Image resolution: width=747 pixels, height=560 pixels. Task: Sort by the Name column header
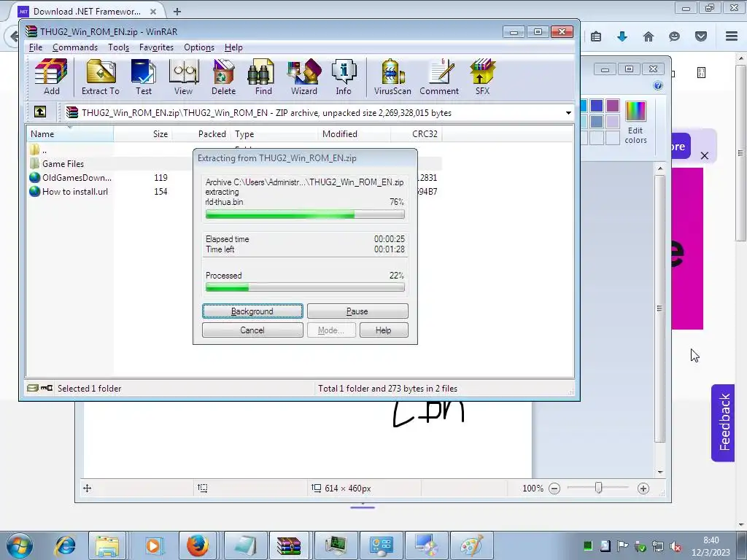coord(69,134)
